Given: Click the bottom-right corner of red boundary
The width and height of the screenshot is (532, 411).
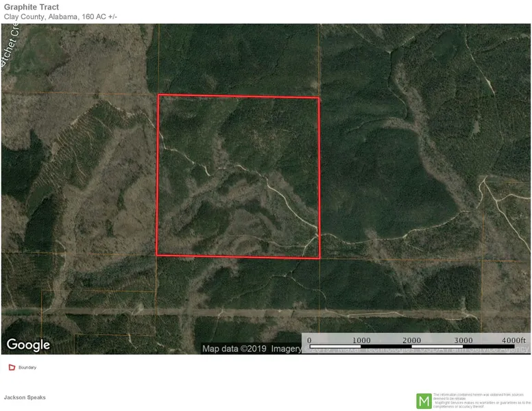Looking at the screenshot, I should point(320,258).
